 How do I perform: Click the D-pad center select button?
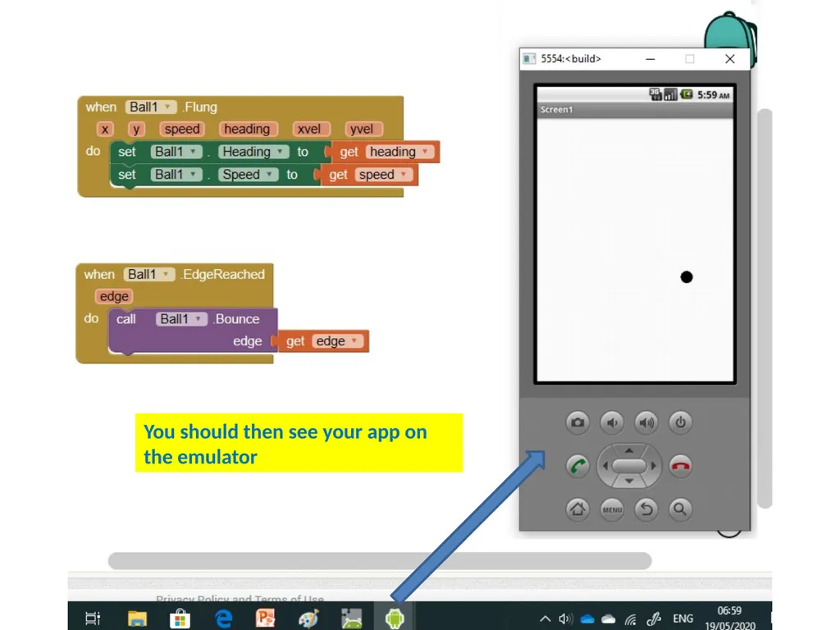(x=629, y=466)
